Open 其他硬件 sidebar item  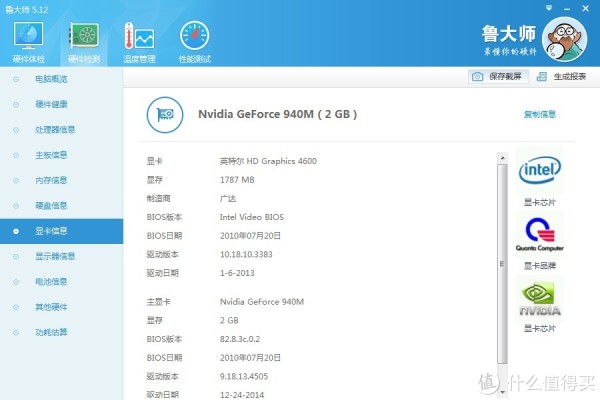[51, 307]
